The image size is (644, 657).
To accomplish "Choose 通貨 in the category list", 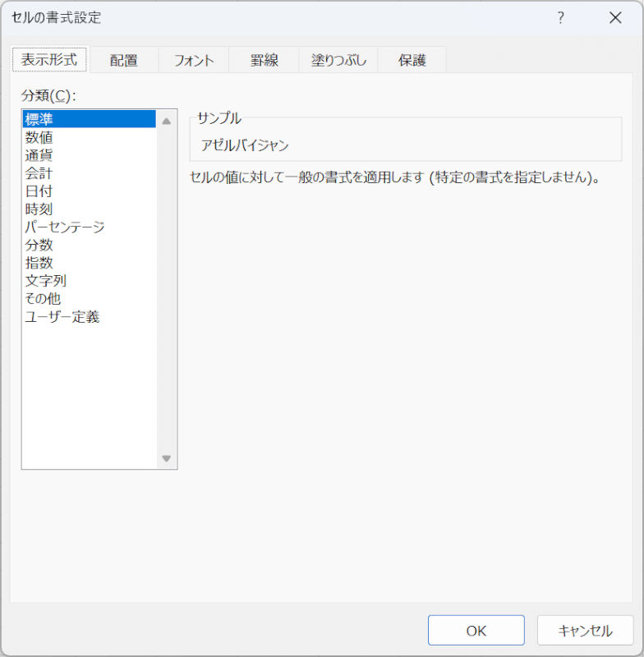I will pos(39,155).
